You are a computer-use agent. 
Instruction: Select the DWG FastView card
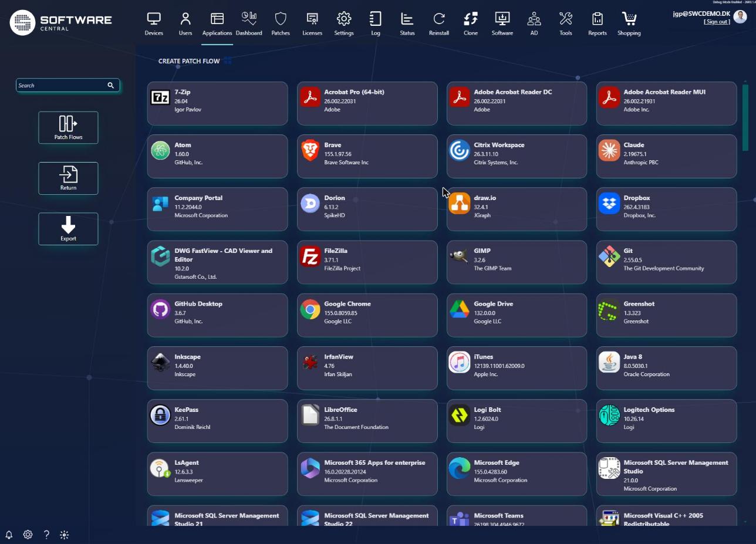click(217, 262)
